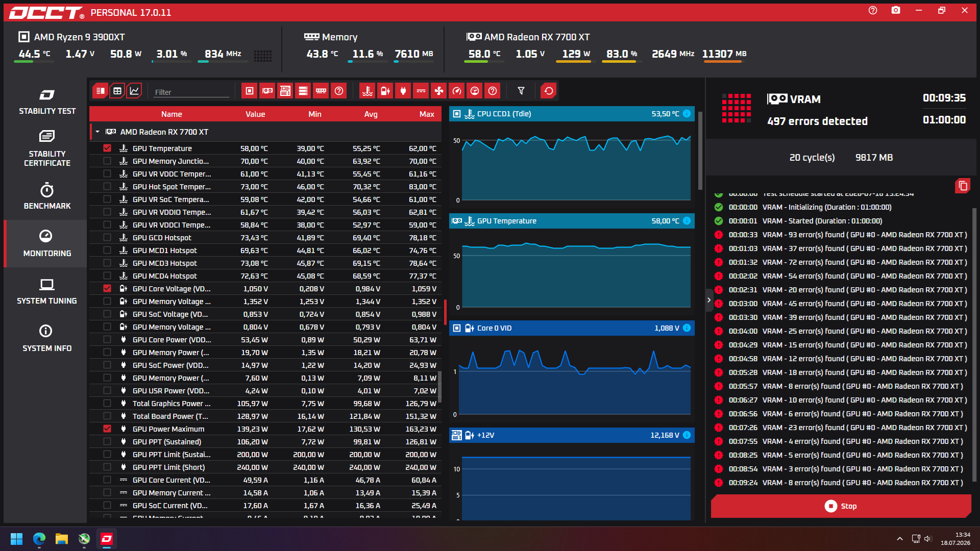Check the GPU Core Power checkbox
980x551 pixels.
coord(107,339)
